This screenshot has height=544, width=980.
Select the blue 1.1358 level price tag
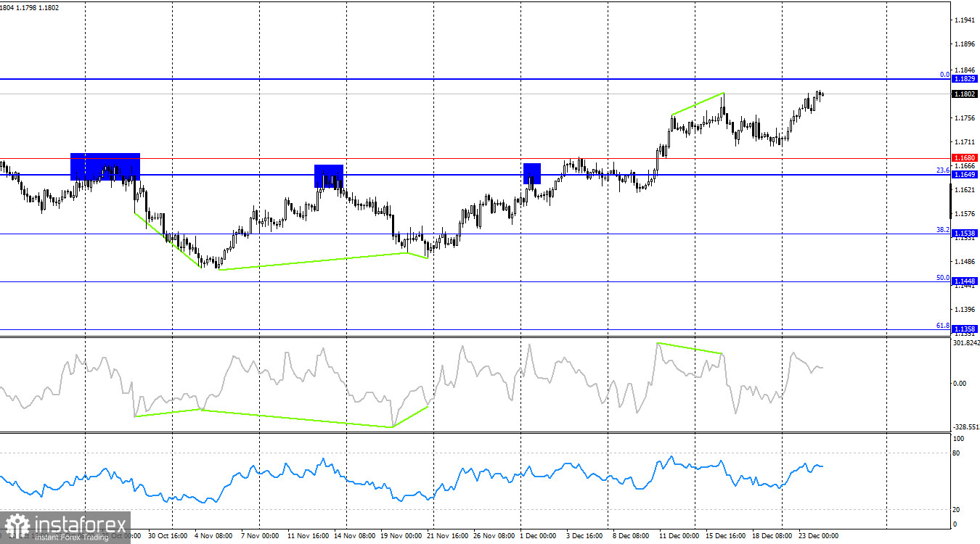click(964, 329)
